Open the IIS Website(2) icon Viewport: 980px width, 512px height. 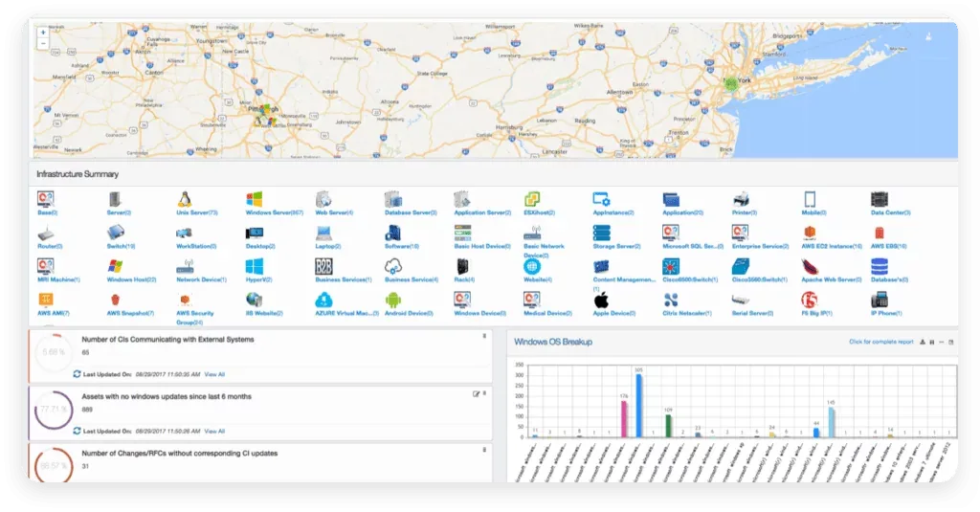click(x=254, y=301)
